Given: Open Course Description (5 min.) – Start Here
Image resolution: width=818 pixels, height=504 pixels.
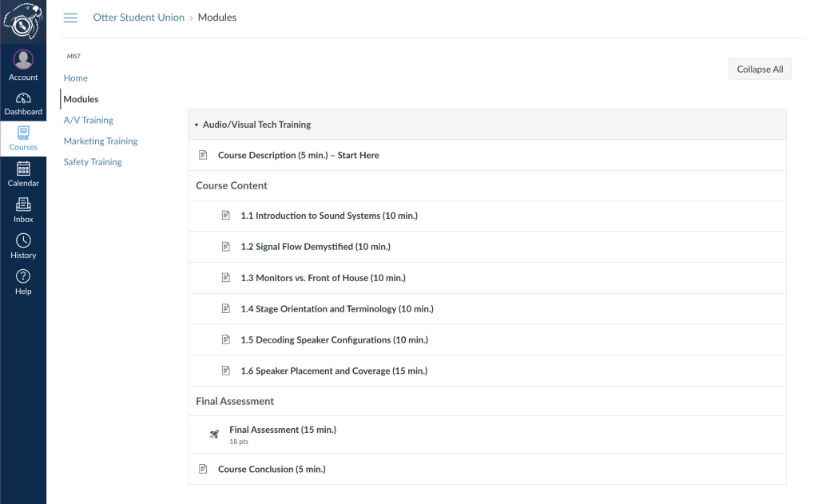Looking at the screenshot, I should [299, 155].
